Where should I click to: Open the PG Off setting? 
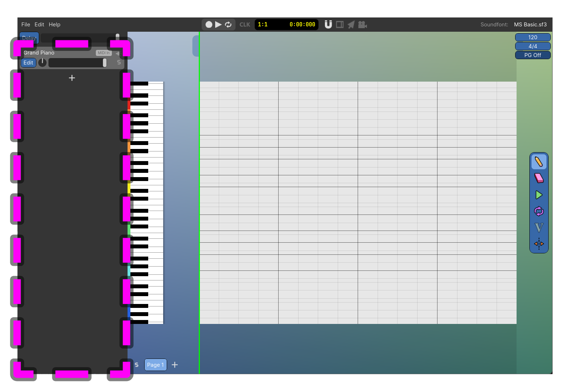[533, 55]
